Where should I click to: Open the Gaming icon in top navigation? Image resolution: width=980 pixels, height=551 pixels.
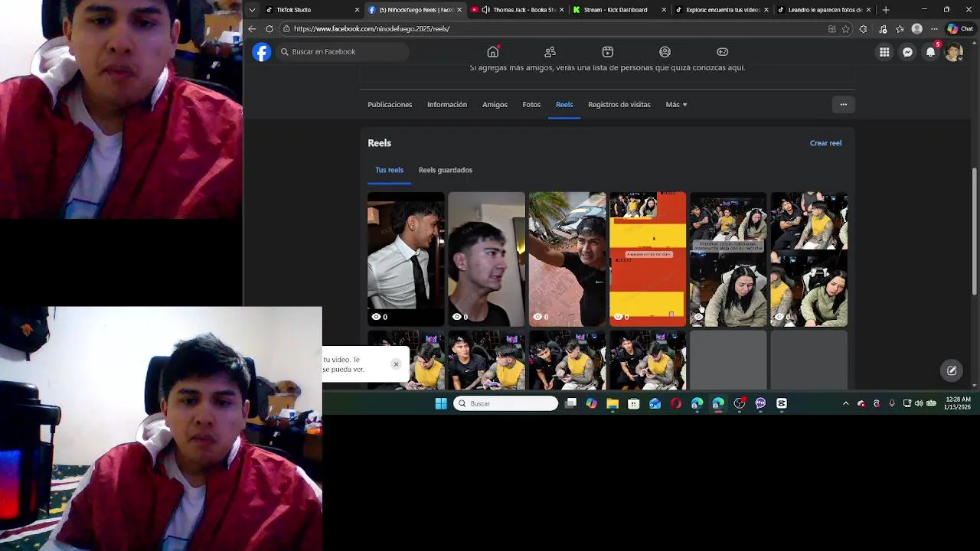pos(722,51)
